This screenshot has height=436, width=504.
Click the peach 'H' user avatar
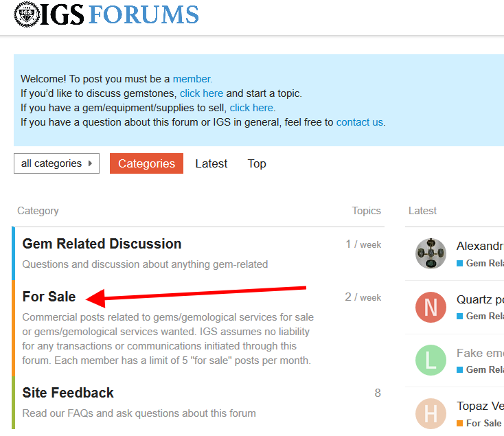(431, 413)
